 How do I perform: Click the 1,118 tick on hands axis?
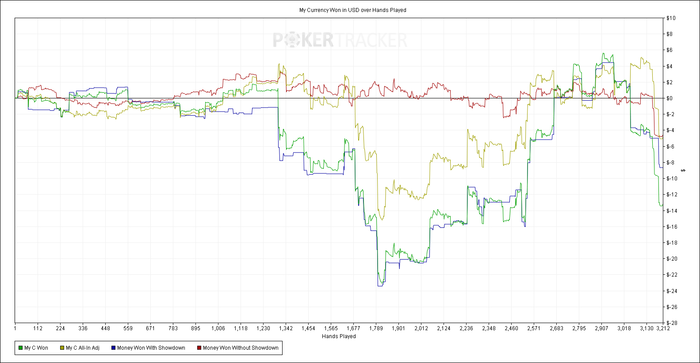click(x=241, y=329)
